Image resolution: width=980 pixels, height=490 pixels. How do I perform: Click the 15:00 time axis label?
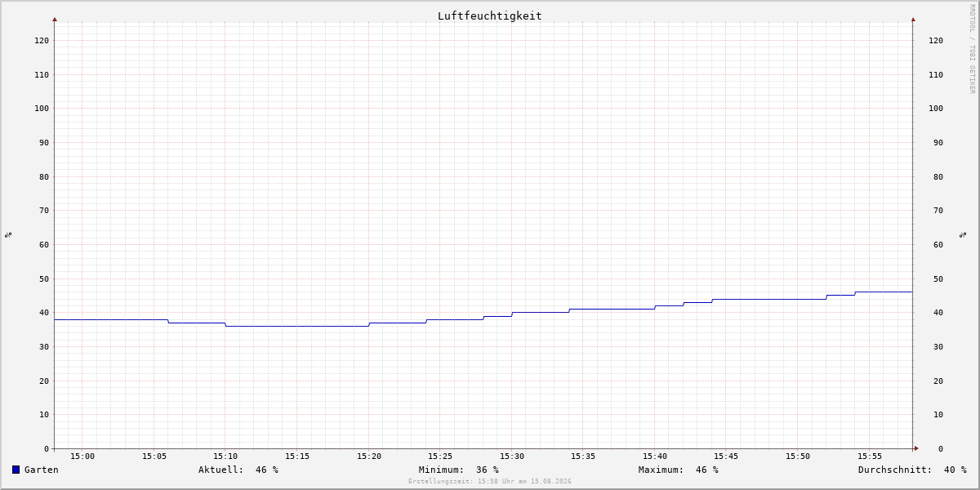82,457
